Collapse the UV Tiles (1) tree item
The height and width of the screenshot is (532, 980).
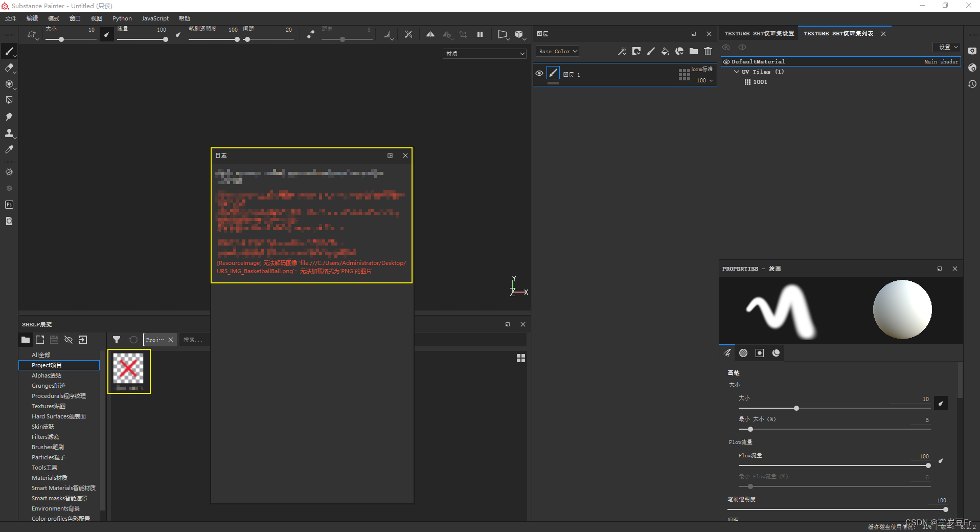click(736, 72)
